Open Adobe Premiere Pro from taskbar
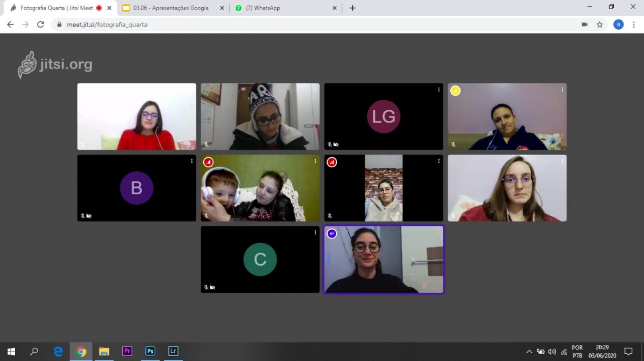 [127, 351]
